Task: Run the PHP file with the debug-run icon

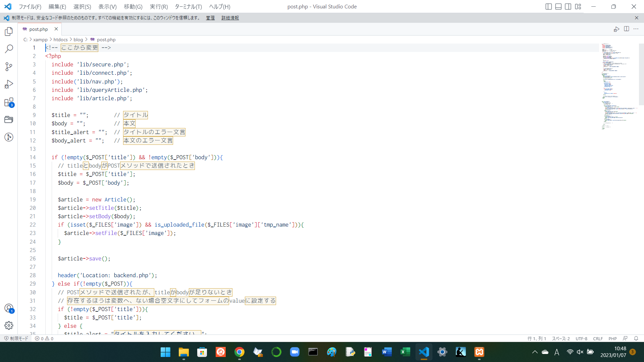Action: (x=616, y=29)
